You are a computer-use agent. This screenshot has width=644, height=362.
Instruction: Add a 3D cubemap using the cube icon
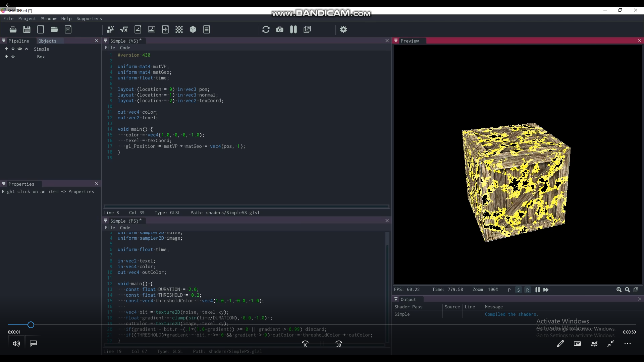tap(193, 29)
